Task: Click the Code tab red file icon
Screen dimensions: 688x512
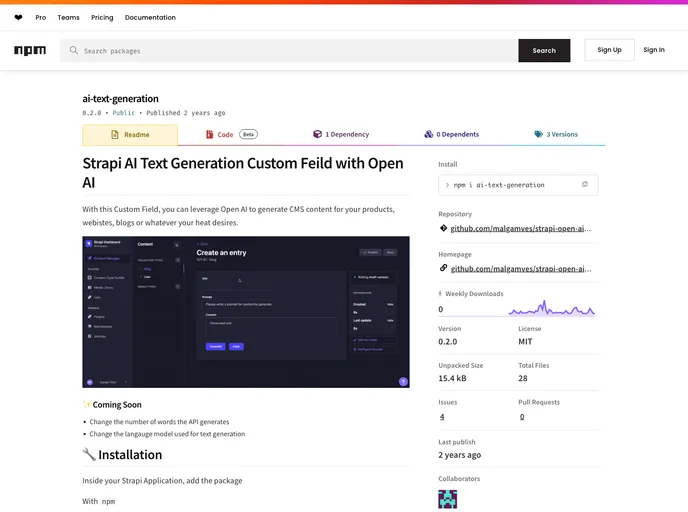Action: 210,134
